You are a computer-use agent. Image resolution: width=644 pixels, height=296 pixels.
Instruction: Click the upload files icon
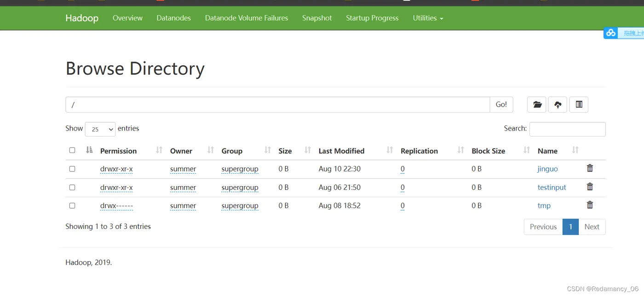click(558, 105)
